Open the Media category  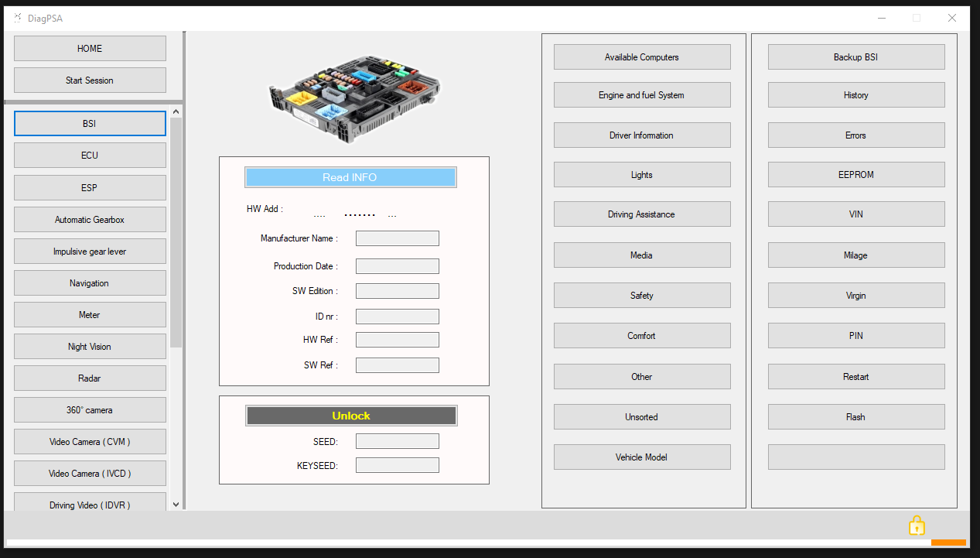coord(642,255)
